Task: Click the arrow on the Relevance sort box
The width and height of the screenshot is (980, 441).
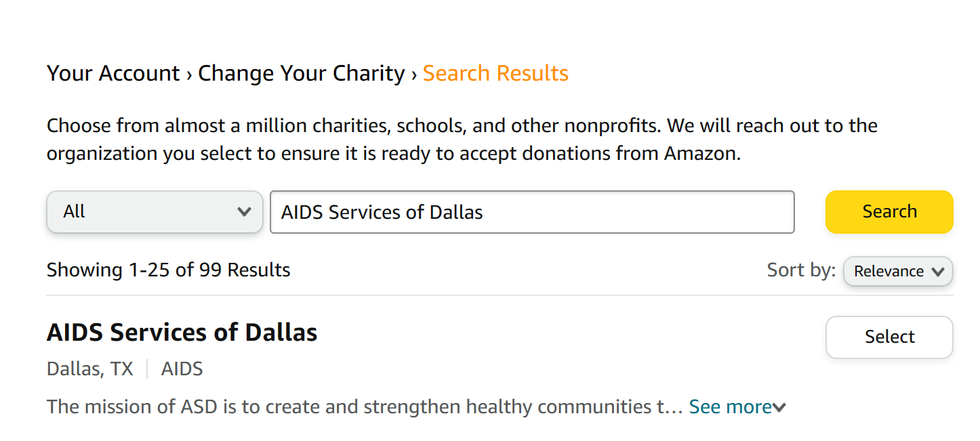Action: point(938,272)
